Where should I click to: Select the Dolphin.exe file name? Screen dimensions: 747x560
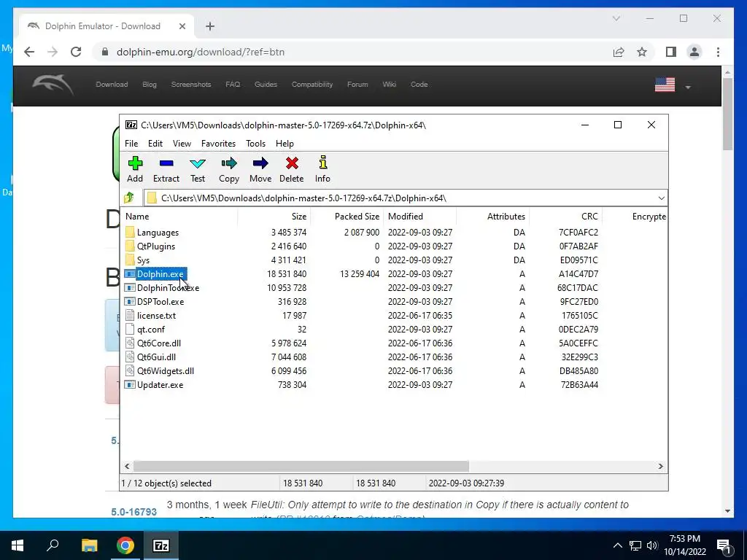pyautogui.click(x=160, y=274)
